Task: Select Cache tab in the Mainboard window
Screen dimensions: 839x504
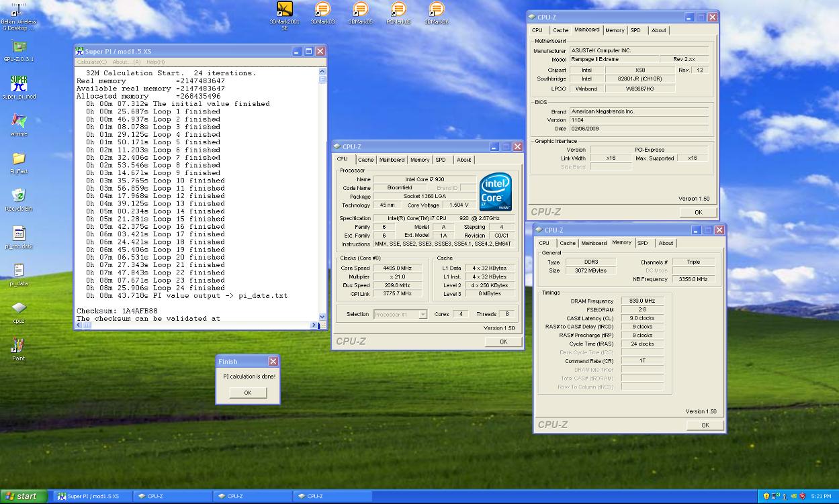Action: click(561, 30)
